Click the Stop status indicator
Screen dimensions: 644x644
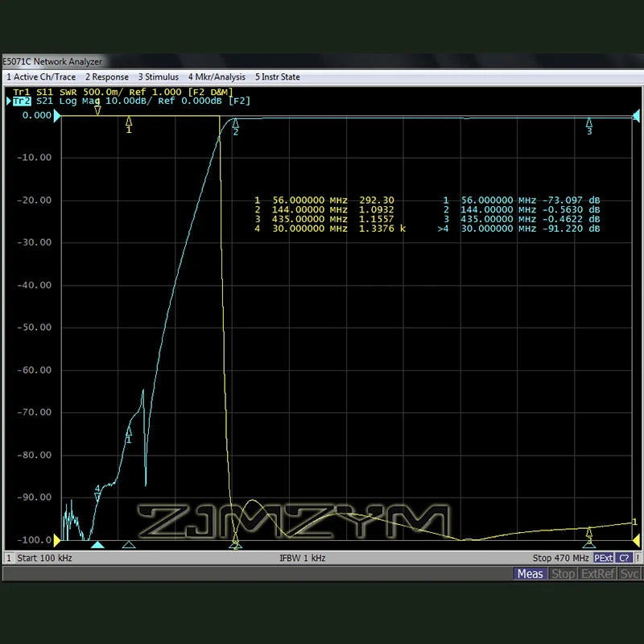pyautogui.click(x=563, y=573)
